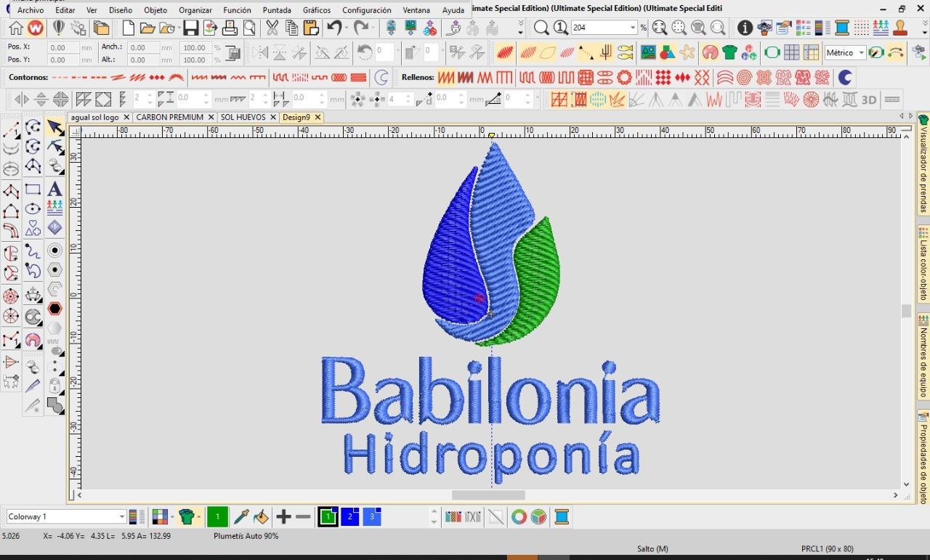Expand the Métrico units dropdown
This screenshot has width=930, height=560.
tap(861, 52)
